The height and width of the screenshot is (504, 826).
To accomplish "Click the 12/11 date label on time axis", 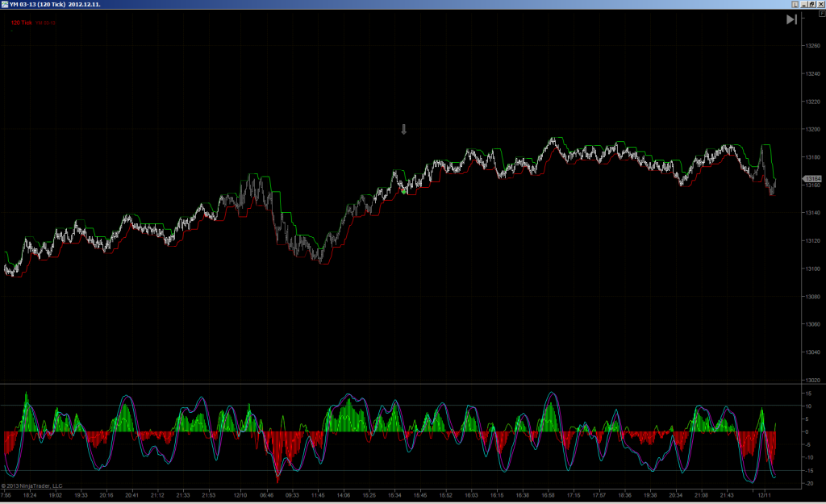I will [x=765, y=495].
